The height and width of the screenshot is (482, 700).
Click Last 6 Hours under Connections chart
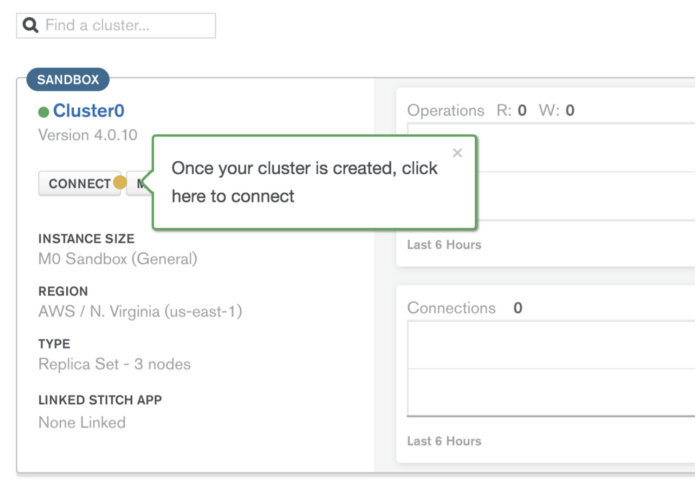coord(444,441)
